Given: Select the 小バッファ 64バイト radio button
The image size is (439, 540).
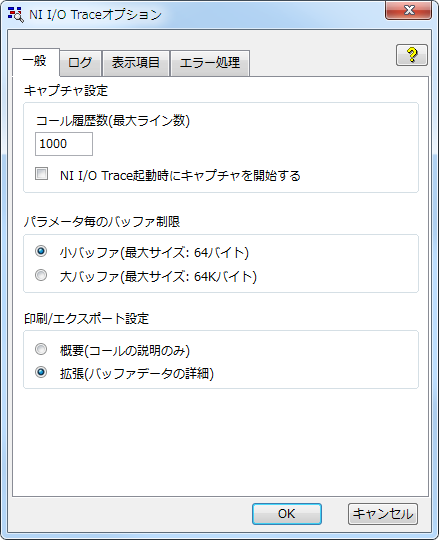Looking at the screenshot, I should pyautogui.click(x=41, y=251).
